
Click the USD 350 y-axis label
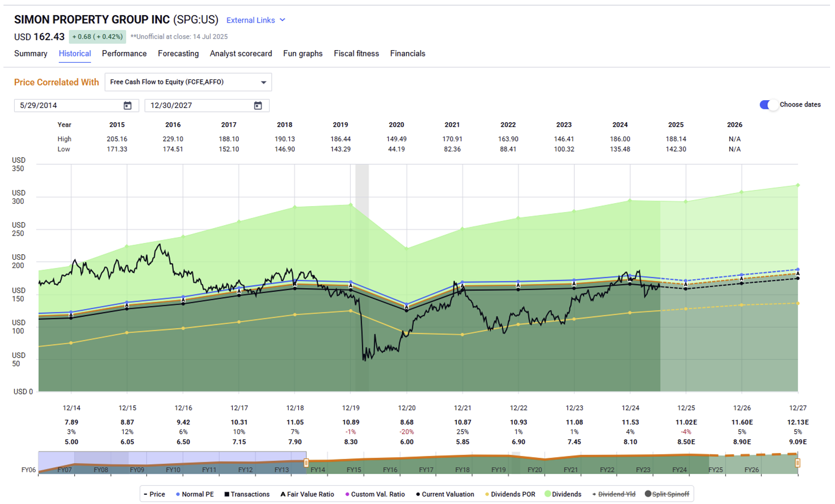click(18, 164)
